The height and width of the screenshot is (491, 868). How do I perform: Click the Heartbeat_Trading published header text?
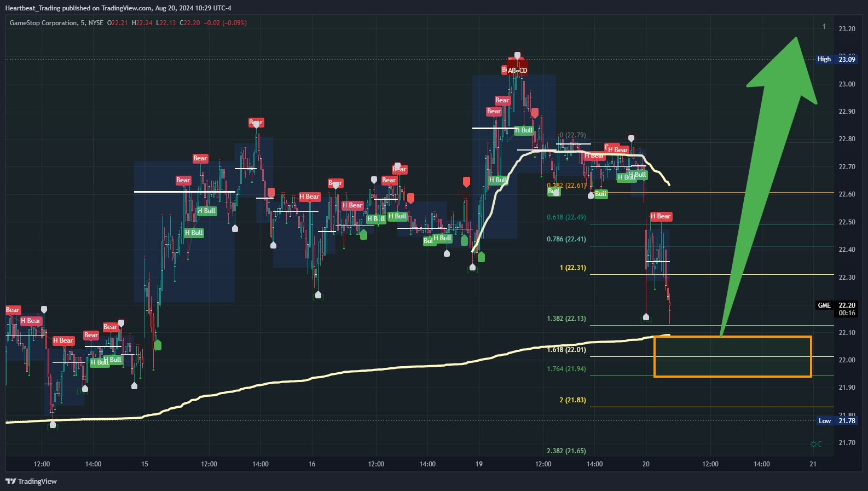pyautogui.click(x=118, y=8)
